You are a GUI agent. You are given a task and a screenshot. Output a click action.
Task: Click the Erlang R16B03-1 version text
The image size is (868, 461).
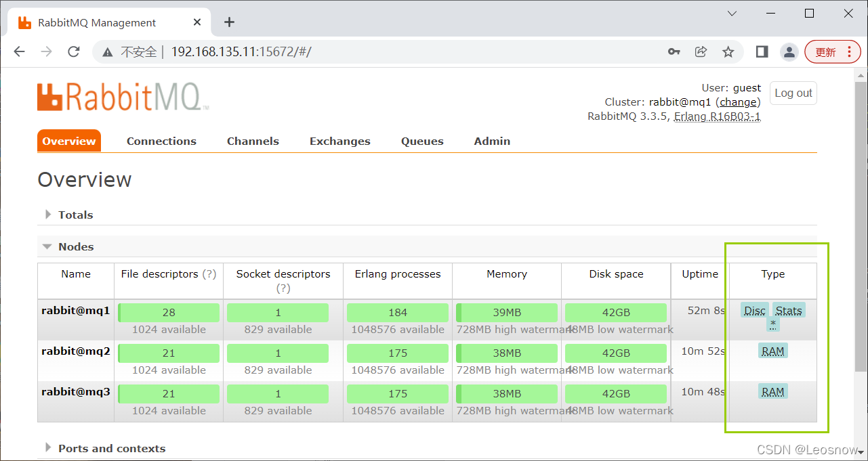click(717, 116)
